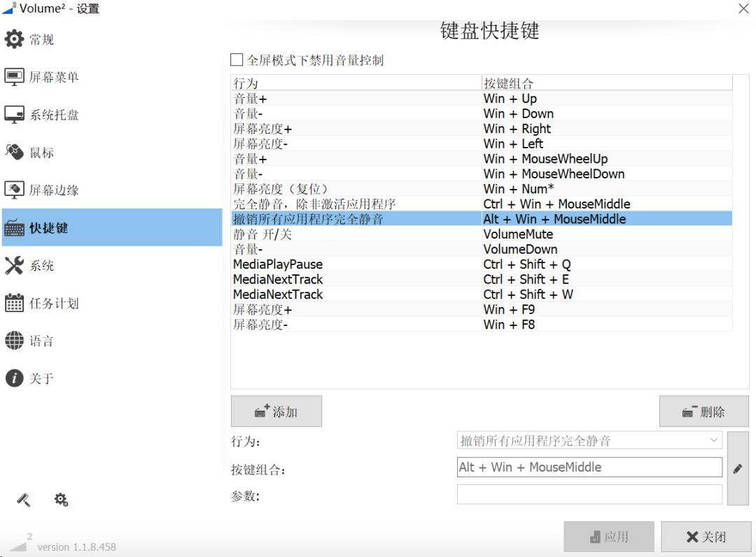Click the 添加 button to add a hotkey
The height and width of the screenshot is (557, 756).
click(276, 411)
